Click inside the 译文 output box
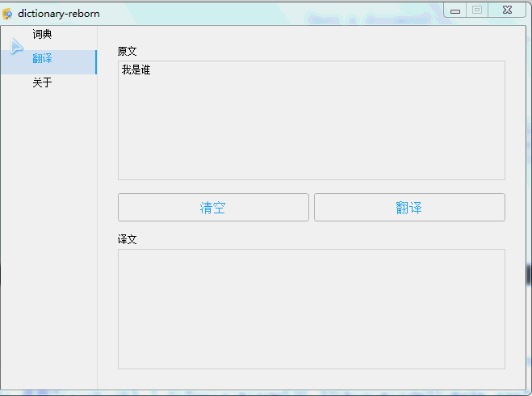The image size is (532, 396). click(x=312, y=309)
